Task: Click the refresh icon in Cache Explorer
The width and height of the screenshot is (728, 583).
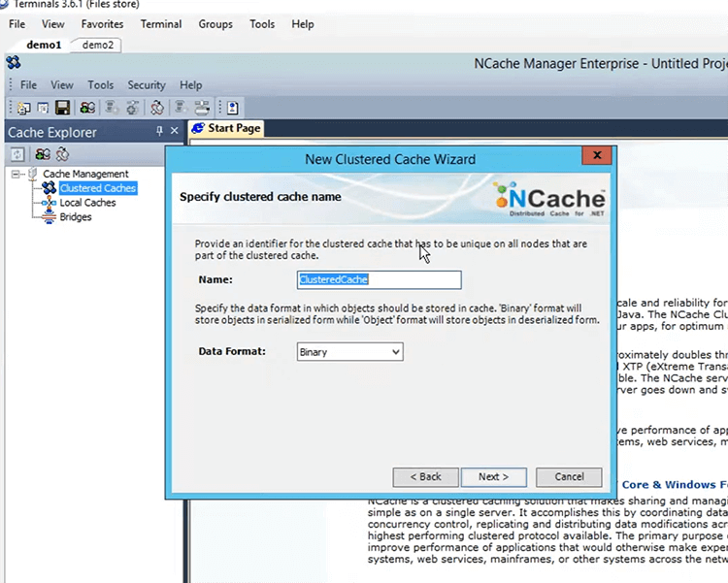Action: [x=17, y=154]
